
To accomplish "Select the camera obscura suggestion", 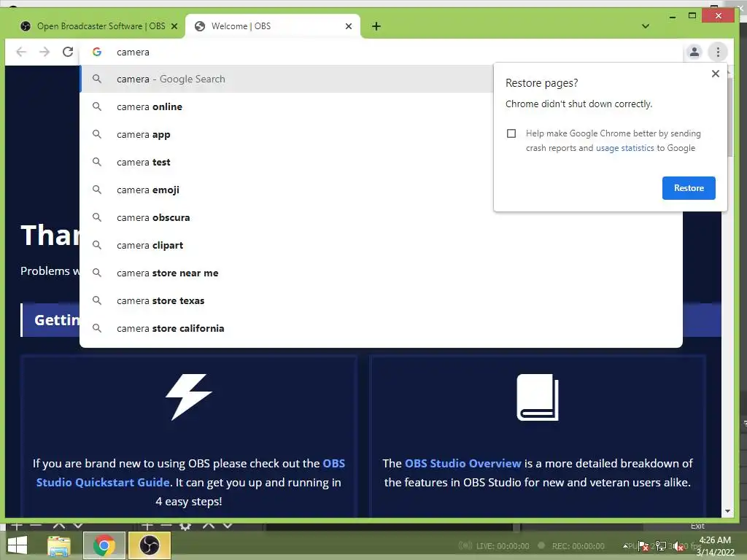I will pyautogui.click(x=381, y=217).
